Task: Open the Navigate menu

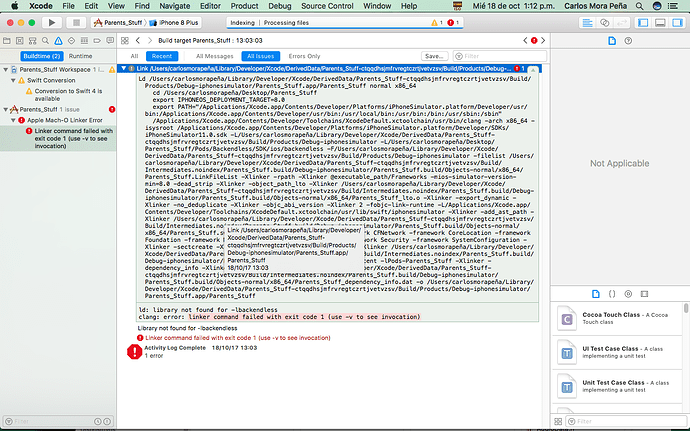Action: pos(175,6)
